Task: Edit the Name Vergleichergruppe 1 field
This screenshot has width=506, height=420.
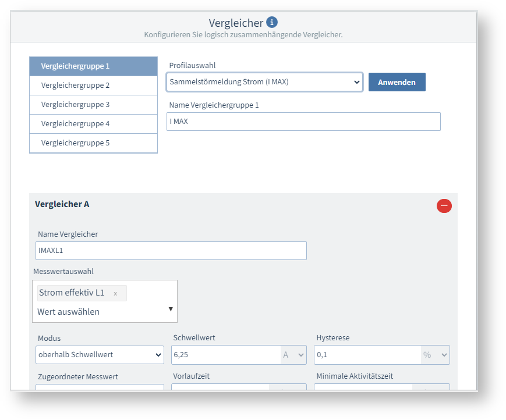Action: [x=303, y=122]
